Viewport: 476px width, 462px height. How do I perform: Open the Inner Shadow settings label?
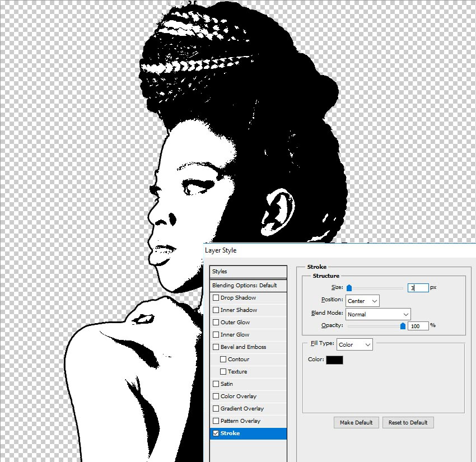(x=239, y=310)
